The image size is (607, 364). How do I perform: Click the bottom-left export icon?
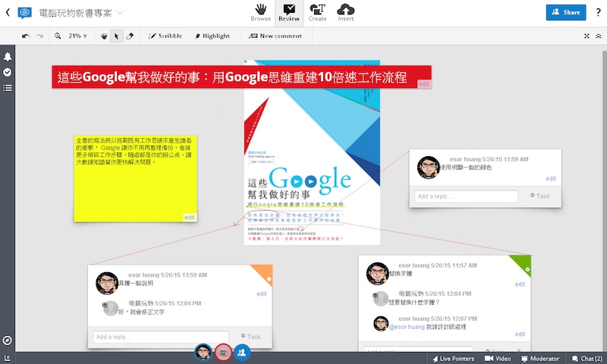[8, 358]
